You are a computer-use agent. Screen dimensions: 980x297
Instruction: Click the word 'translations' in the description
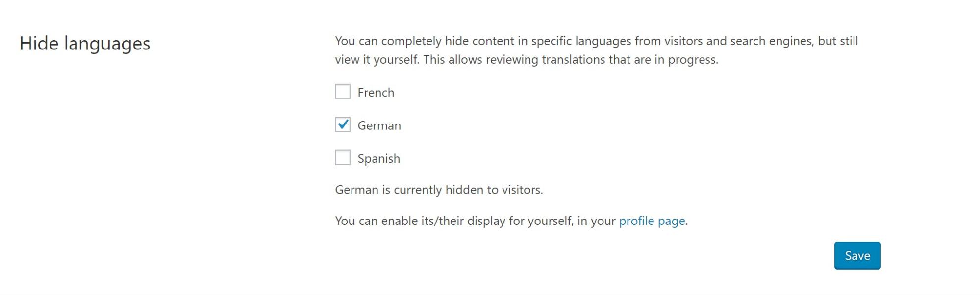point(573,60)
